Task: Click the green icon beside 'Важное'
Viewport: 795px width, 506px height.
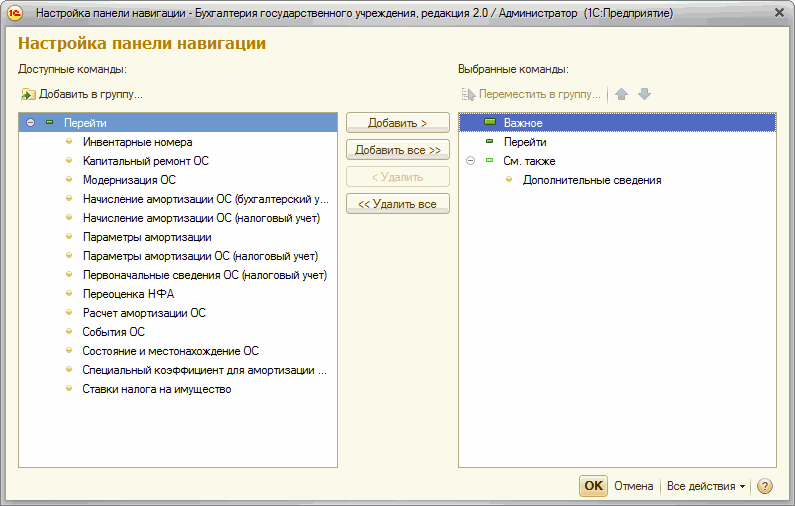Action: click(489, 122)
